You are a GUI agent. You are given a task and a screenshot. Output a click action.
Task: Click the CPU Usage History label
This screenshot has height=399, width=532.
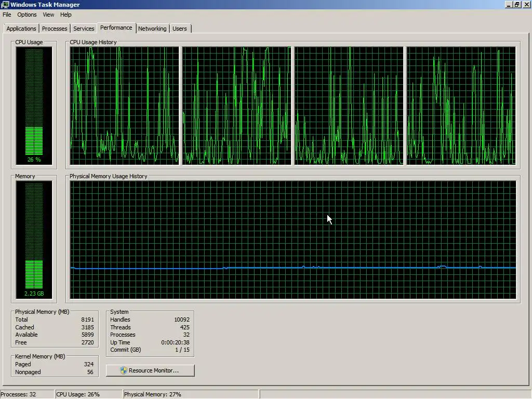point(93,42)
